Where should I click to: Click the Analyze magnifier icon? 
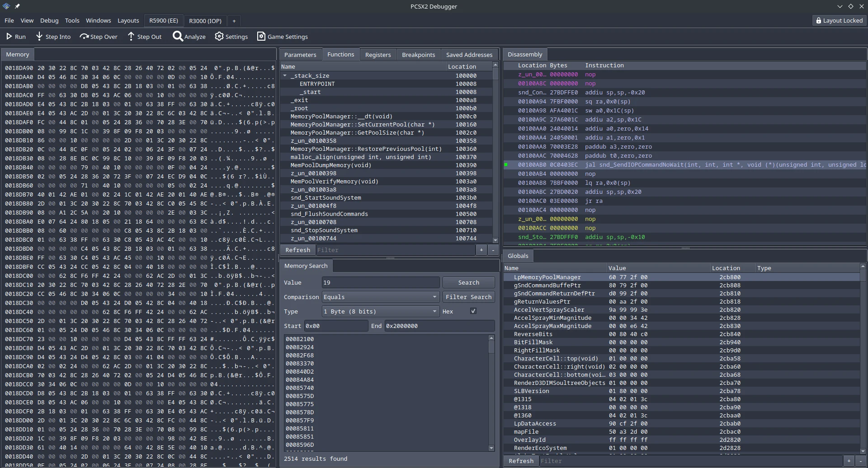pos(178,37)
